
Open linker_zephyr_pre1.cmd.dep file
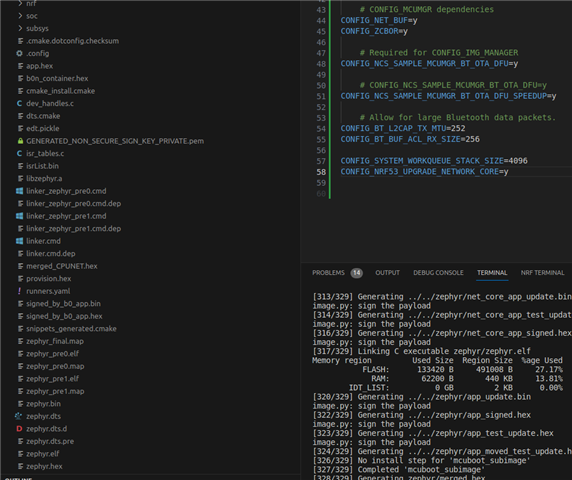[73, 228]
